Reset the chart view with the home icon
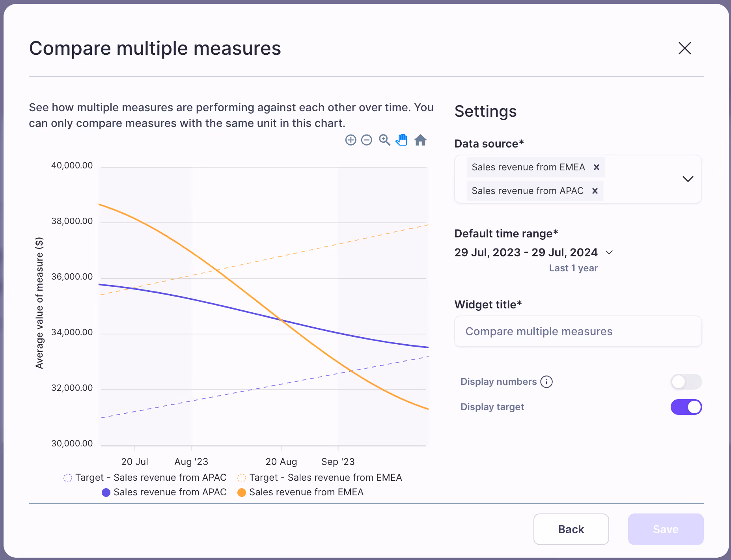This screenshot has width=731, height=560. (421, 140)
